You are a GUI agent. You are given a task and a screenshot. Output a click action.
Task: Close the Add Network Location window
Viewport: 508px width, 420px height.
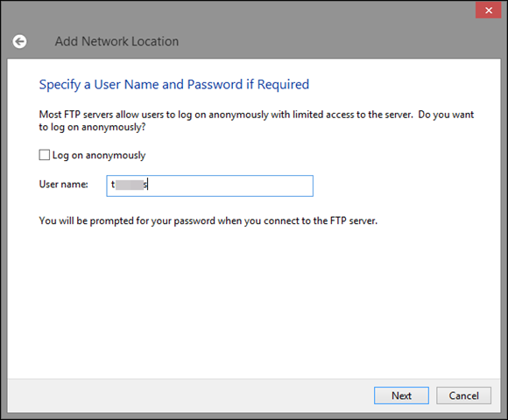[x=488, y=10]
